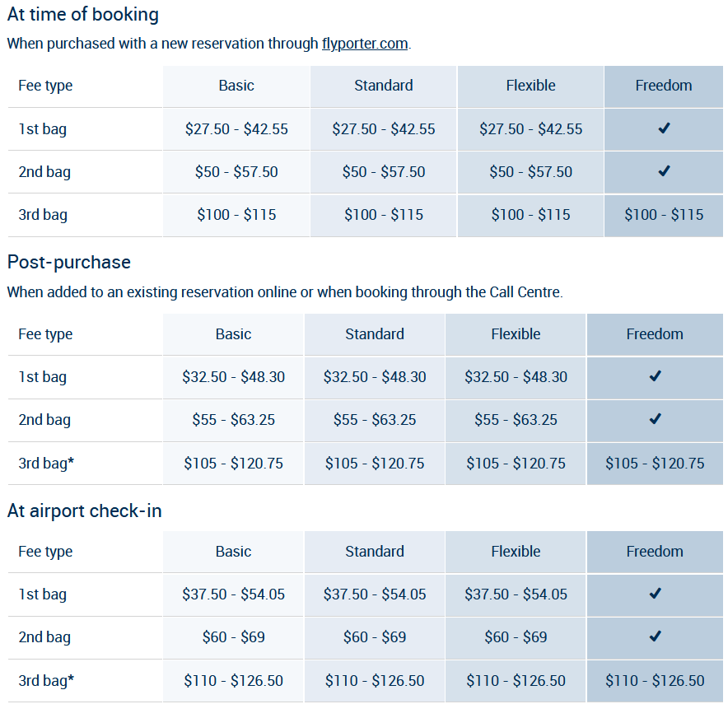The height and width of the screenshot is (704, 728).
Task: Click Standard 2nd bag fee $55 - $63.25
Action: 375,420
